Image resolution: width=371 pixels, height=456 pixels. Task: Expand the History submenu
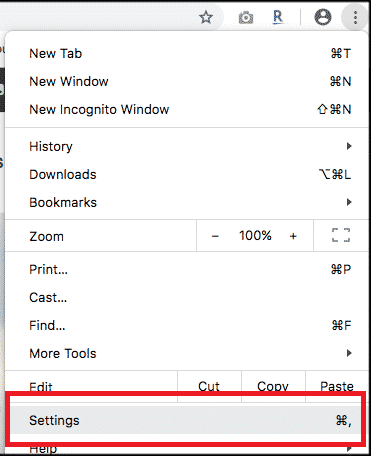pos(187,146)
